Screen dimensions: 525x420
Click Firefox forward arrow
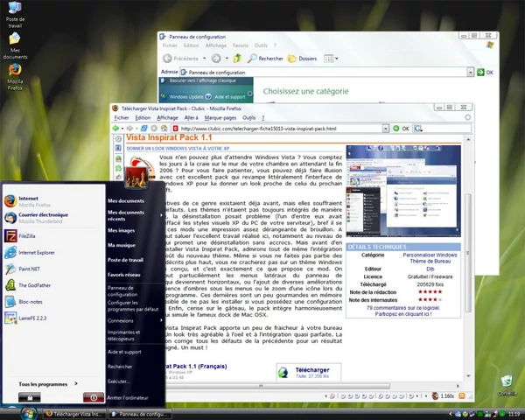pos(129,129)
